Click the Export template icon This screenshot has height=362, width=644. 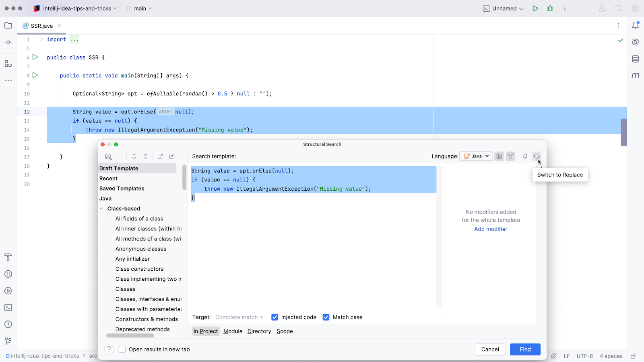pos(160,156)
